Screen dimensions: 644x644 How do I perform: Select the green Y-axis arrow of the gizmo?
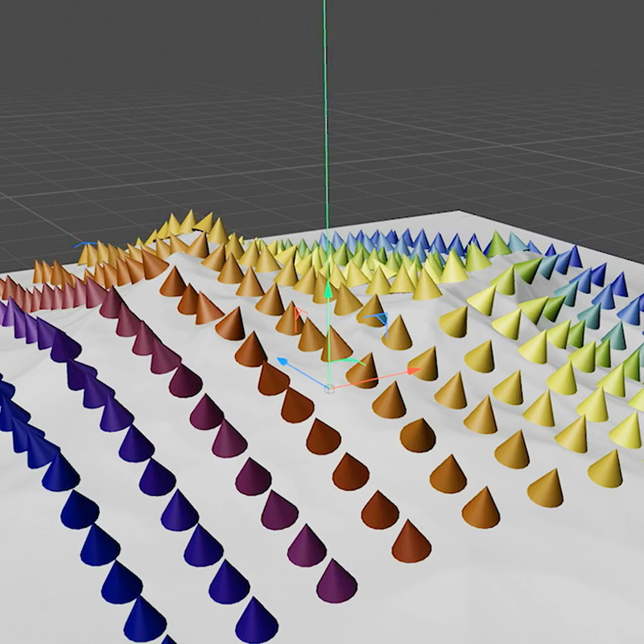(328, 290)
